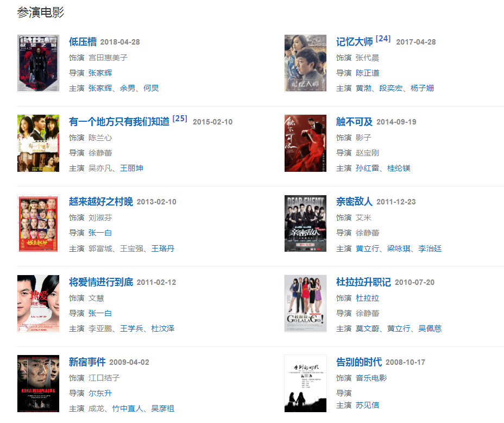Open the 音乐电影 role link
The image size is (504, 423).
pos(371,378)
